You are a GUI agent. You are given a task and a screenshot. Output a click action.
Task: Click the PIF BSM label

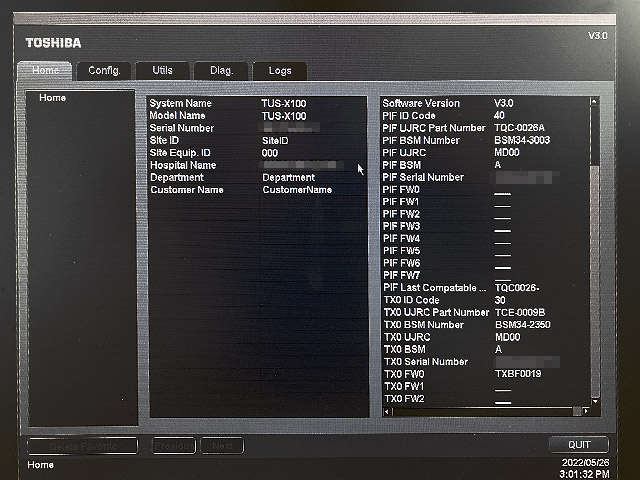tap(402, 165)
